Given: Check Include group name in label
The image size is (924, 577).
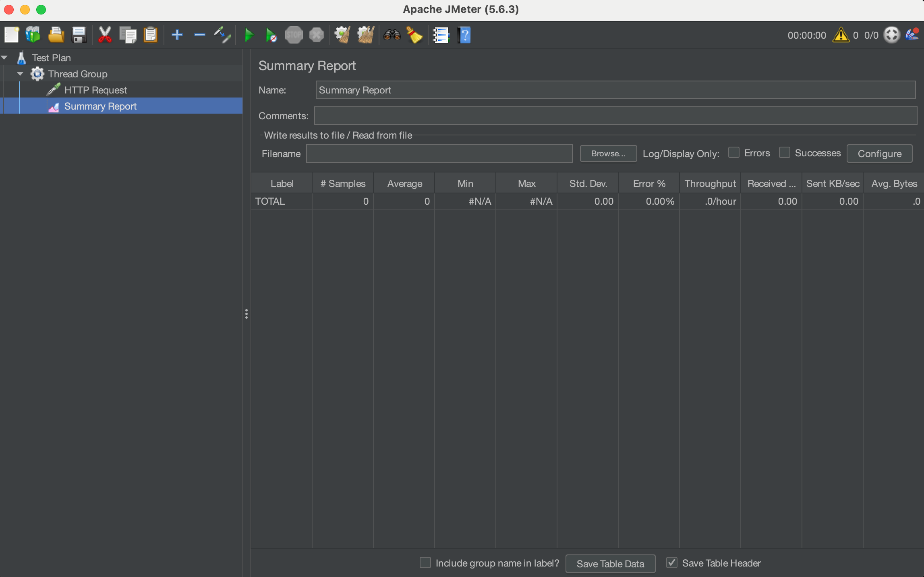Looking at the screenshot, I should point(425,562).
